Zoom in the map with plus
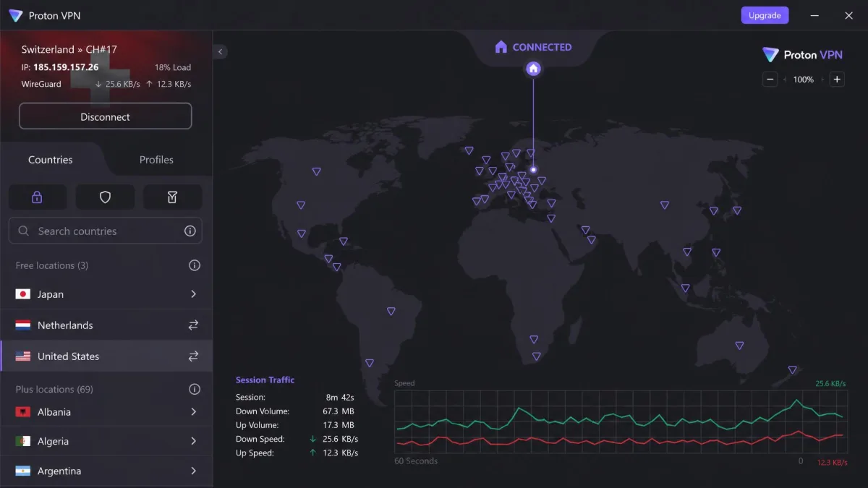Viewport: 868px width, 488px height. [837, 80]
